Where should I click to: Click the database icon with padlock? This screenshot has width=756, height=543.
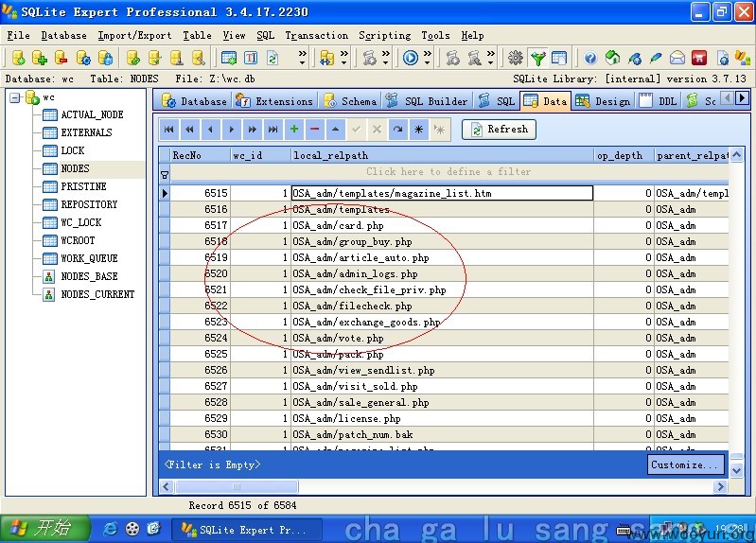pyautogui.click(x=105, y=58)
